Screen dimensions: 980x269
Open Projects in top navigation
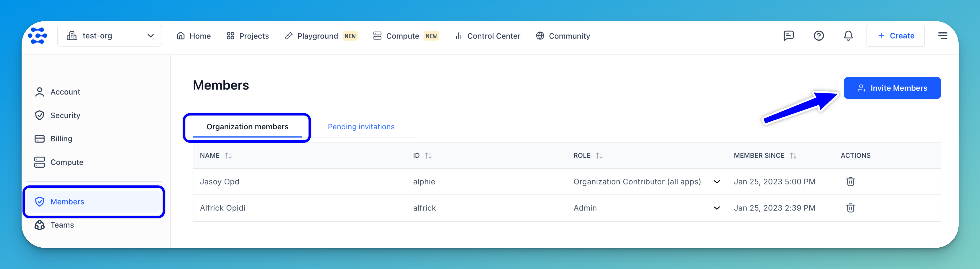pyautogui.click(x=248, y=36)
